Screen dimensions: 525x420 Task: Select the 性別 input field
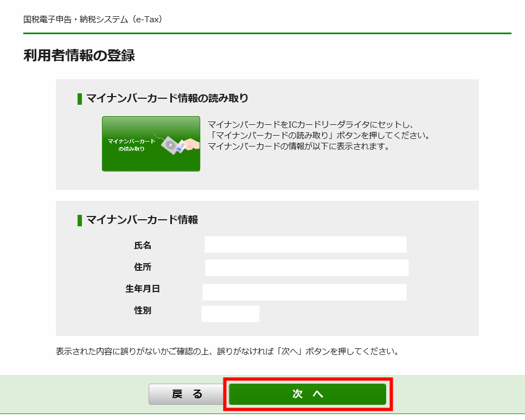click(231, 314)
